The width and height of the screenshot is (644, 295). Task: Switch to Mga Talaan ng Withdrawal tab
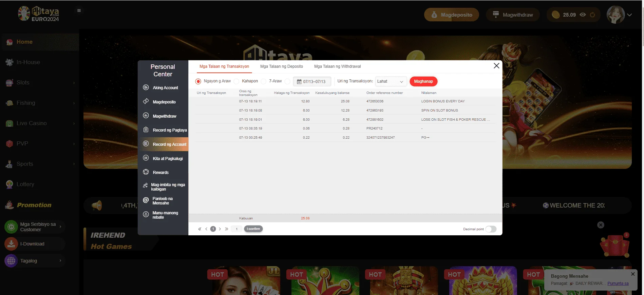point(338,66)
